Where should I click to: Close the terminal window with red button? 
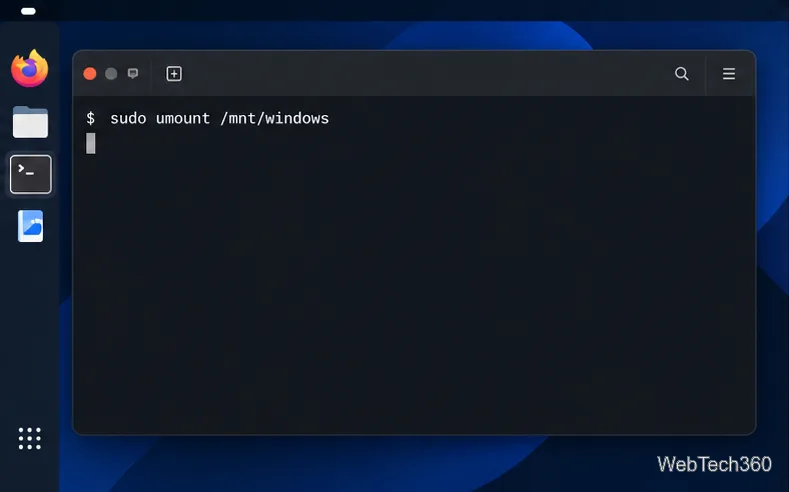pos(90,74)
